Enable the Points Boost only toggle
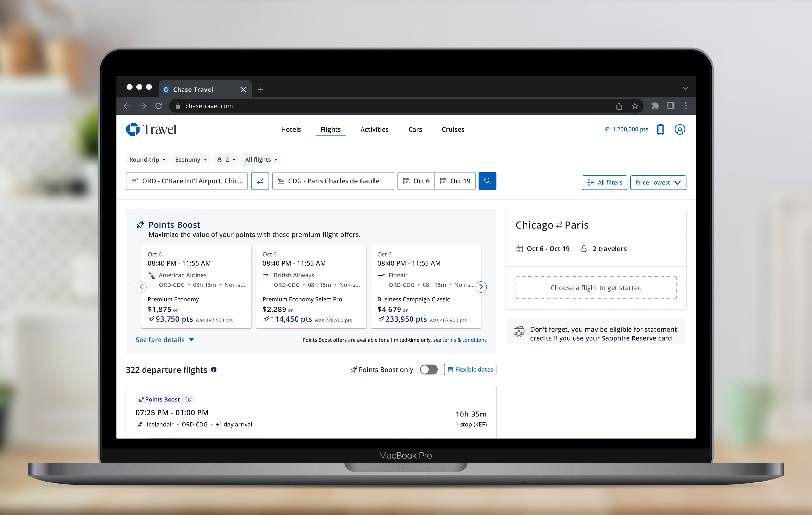Screen dimensions: 812x515 [x=428, y=370]
